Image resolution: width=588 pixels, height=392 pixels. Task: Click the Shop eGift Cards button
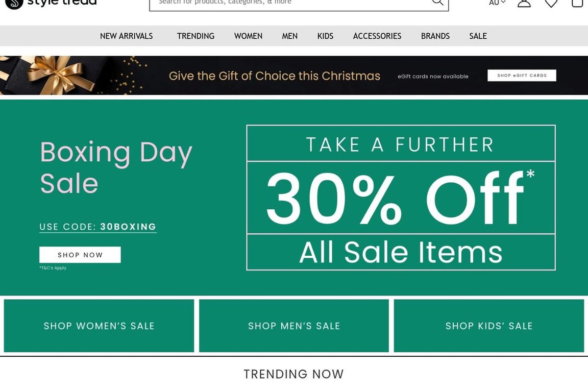click(522, 76)
